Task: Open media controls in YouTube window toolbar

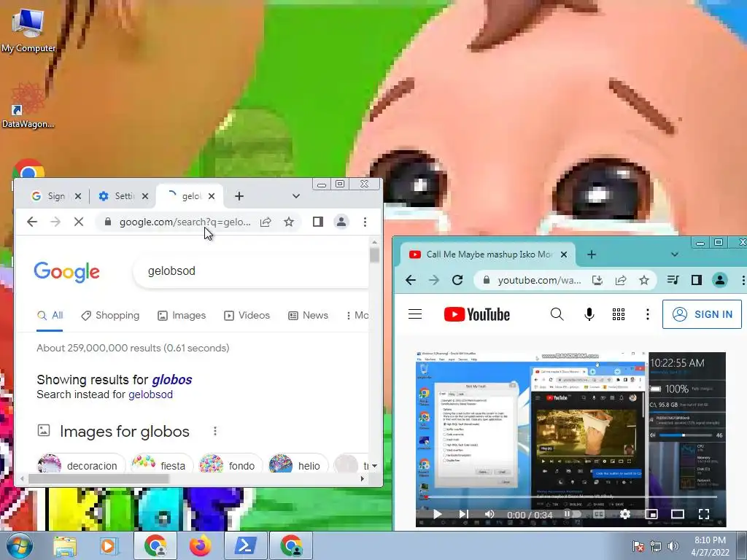Action: click(x=673, y=280)
